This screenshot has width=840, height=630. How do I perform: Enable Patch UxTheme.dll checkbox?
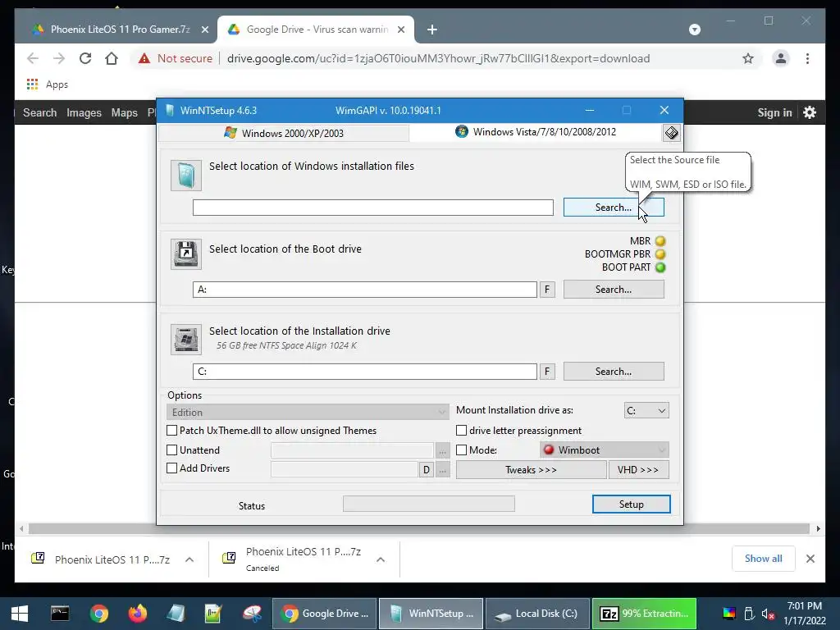click(172, 430)
